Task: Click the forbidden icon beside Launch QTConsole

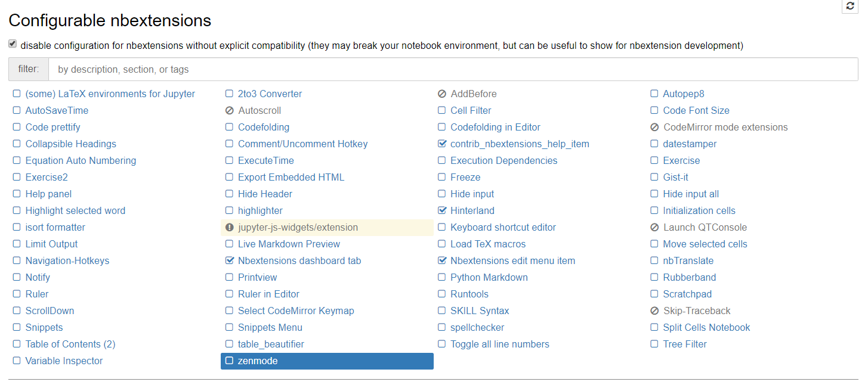Action: pos(654,228)
